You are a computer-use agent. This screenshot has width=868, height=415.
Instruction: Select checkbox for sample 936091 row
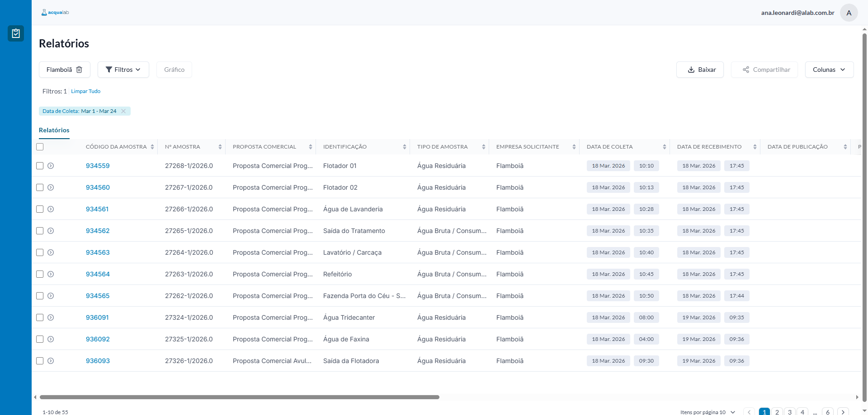click(x=40, y=317)
